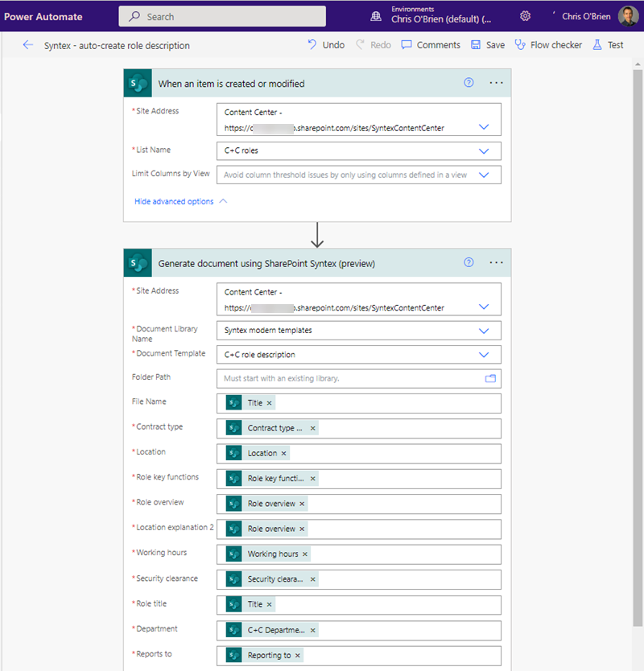This screenshot has height=671, width=644.
Task: Go back using the left arrow icon
Action: [28, 45]
